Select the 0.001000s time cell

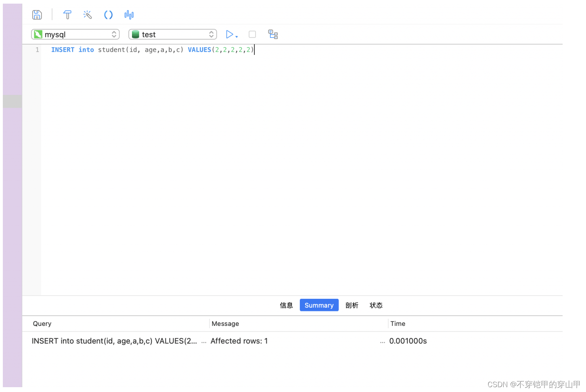[x=408, y=341]
